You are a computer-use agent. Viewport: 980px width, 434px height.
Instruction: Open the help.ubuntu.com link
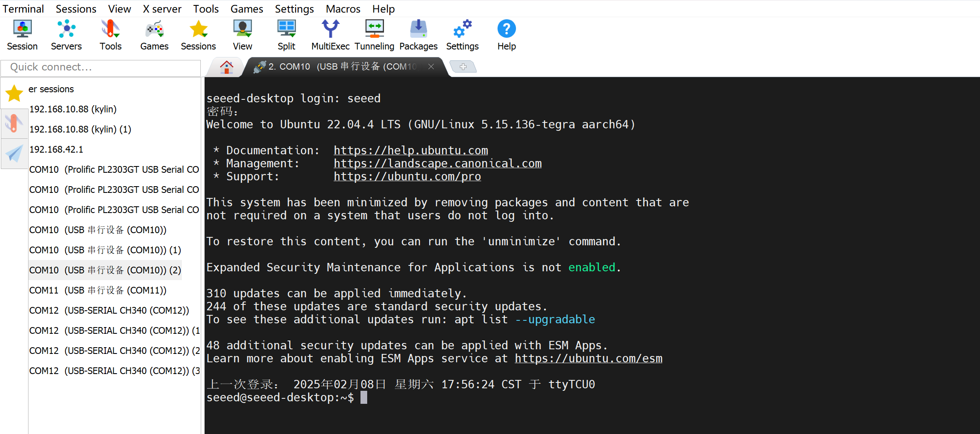click(x=411, y=151)
